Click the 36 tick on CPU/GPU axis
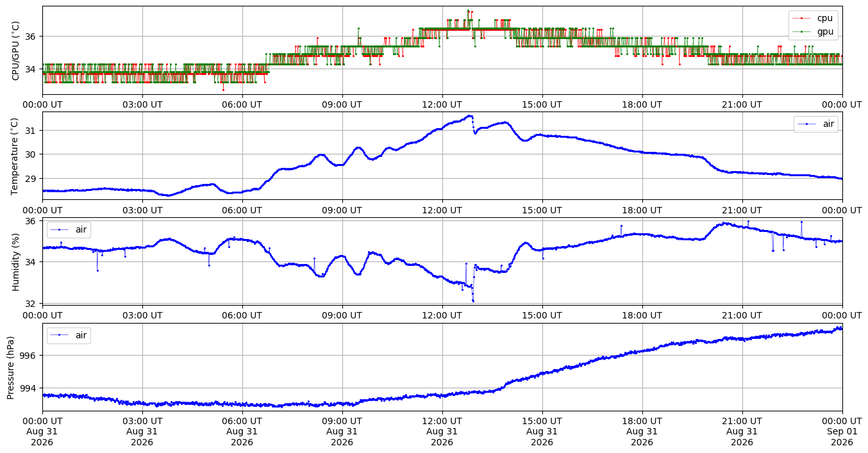The height and width of the screenshot is (453, 868). [32, 37]
